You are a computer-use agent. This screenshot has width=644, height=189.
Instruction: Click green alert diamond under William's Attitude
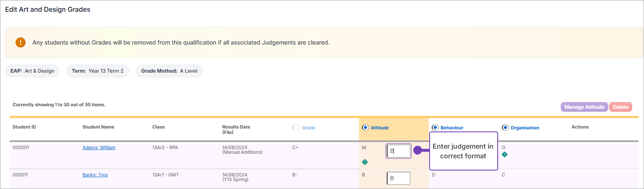click(x=365, y=162)
